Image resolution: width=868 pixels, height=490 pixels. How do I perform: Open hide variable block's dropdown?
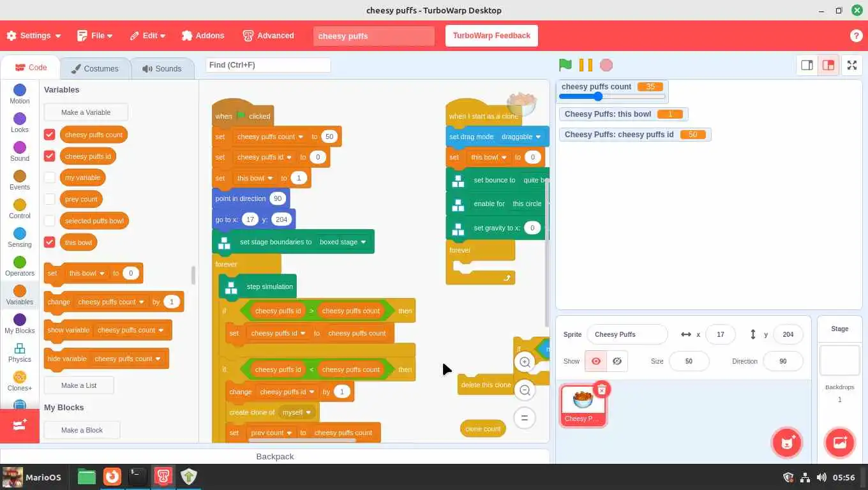click(128, 359)
